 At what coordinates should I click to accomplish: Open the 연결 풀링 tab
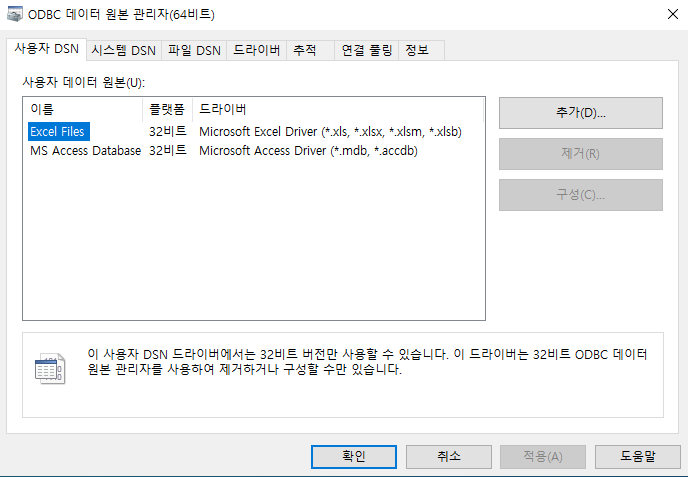[366, 51]
